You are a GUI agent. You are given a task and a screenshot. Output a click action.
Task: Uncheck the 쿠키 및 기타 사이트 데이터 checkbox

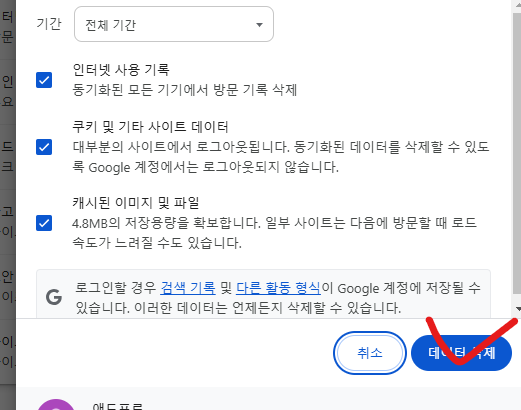click(x=44, y=147)
